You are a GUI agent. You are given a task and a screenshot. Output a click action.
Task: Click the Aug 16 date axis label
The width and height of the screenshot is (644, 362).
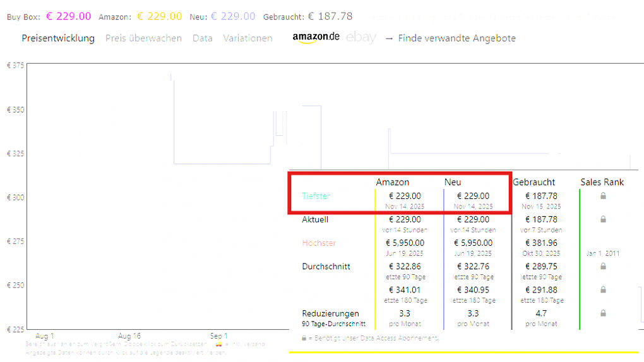(129, 336)
